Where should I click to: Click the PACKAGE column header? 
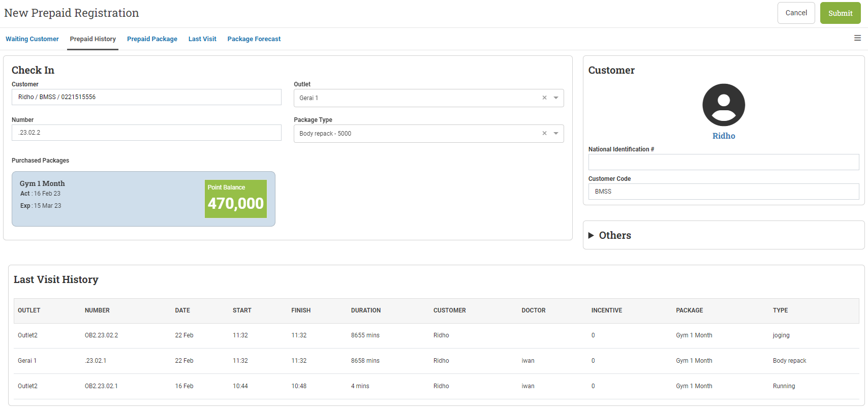pyautogui.click(x=690, y=310)
